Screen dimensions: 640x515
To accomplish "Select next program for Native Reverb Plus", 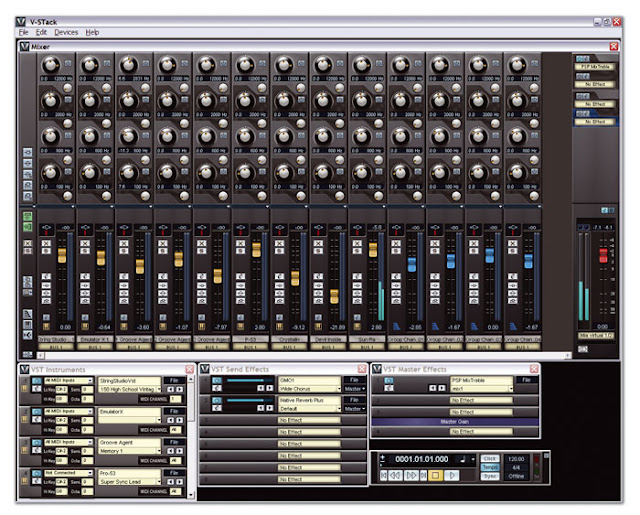I will (269, 408).
